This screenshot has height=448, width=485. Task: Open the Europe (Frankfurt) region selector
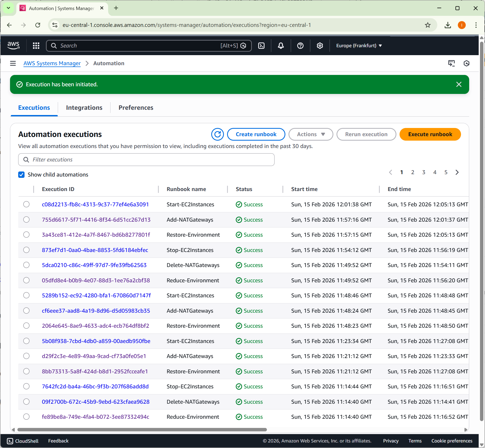pyautogui.click(x=359, y=46)
